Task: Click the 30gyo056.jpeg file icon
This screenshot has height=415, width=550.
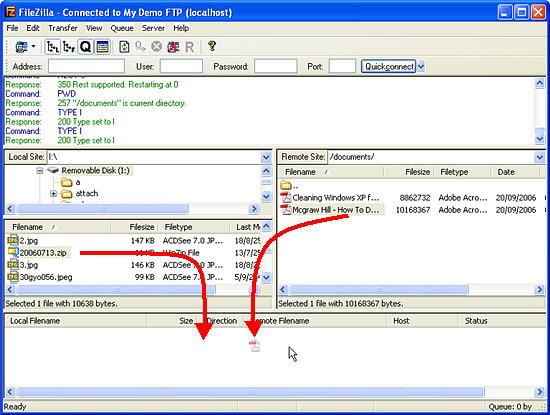Action: (13, 276)
